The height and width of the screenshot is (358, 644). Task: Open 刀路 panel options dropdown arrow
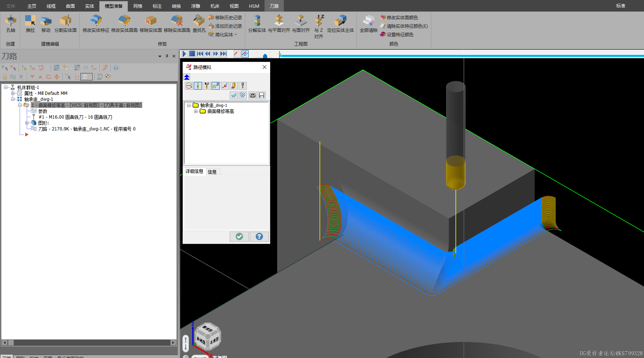[x=160, y=56]
